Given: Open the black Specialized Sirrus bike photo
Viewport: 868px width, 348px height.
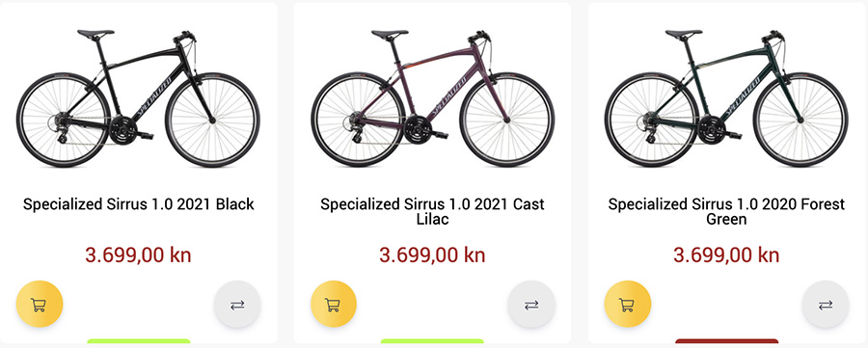Looking at the screenshot, I should click(x=138, y=98).
